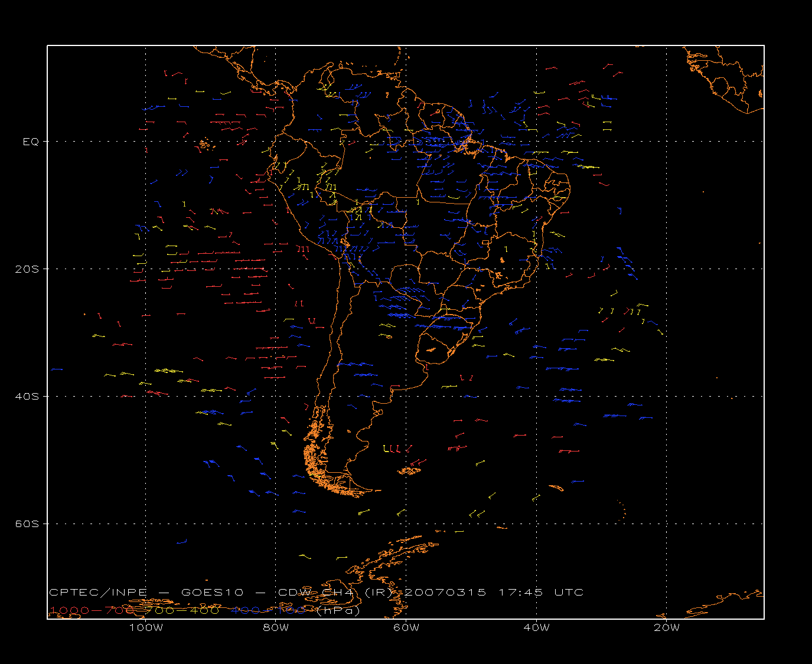
Task: Click the '40S' latitude label
Action: [x=27, y=397]
